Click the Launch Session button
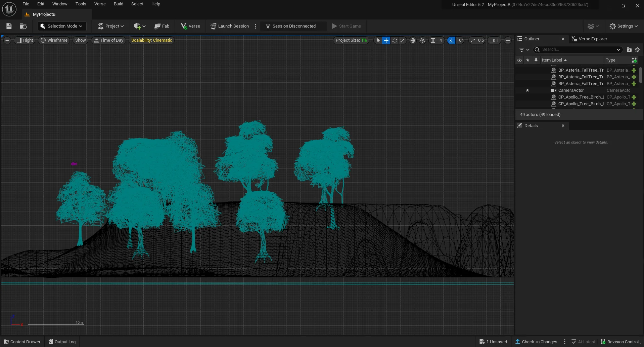This screenshot has height=347, width=644. 230,26
